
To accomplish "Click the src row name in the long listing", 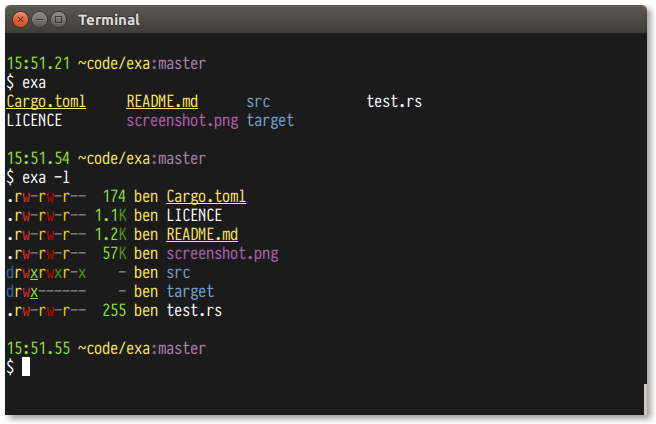I will 178,272.
